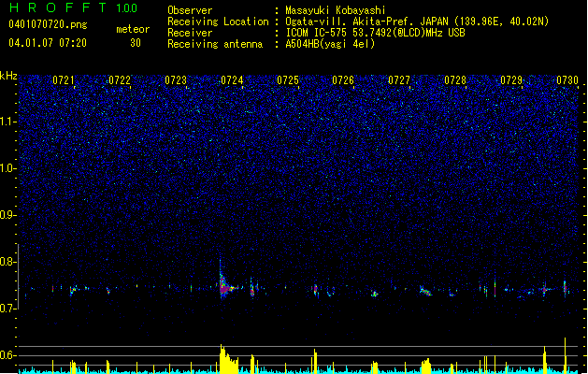This screenshot has width=588, height=374.
Task: Click the 0729 time marker
Action: tap(511, 80)
